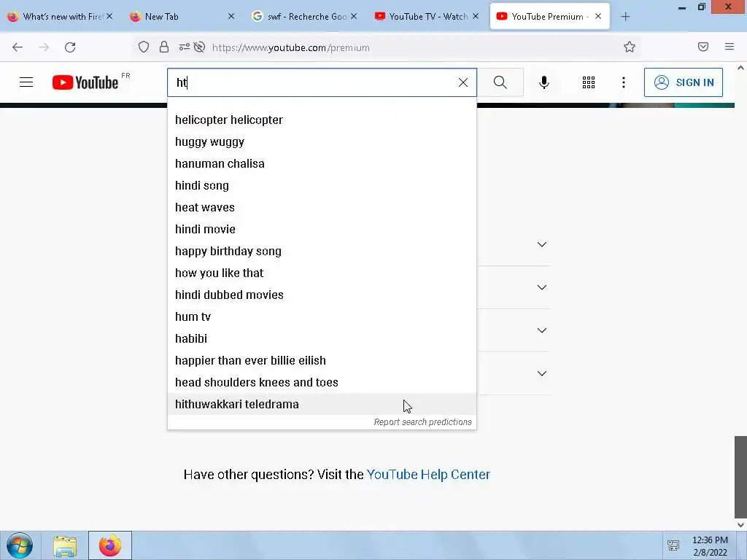Choose suggestion 'hanuman chalisa'
Viewport: 747px width, 560px height.
(322, 164)
